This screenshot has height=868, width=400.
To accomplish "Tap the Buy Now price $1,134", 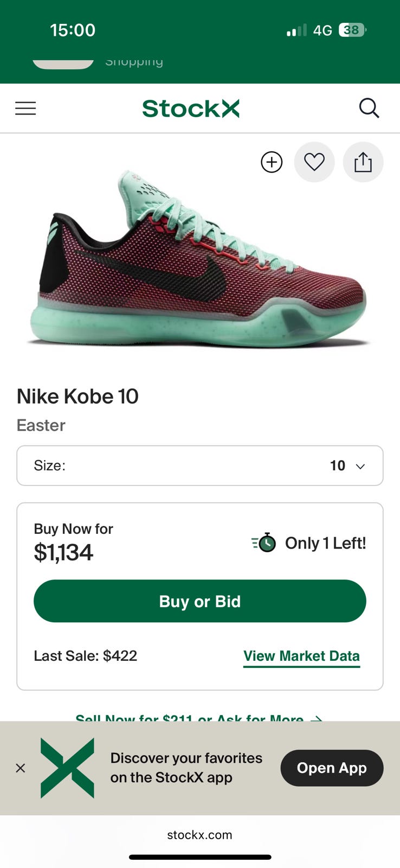I will (x=63, y=552).
